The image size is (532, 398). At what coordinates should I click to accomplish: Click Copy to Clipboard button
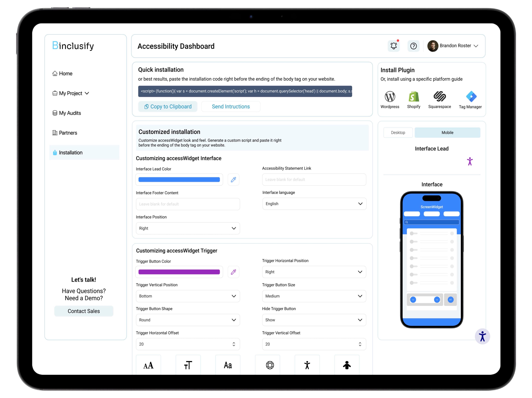point(168,106)
